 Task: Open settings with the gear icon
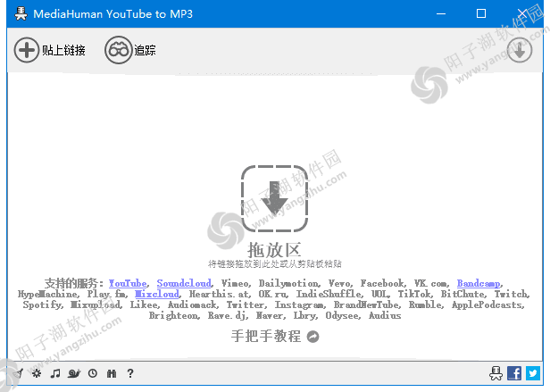pos(37,373)
